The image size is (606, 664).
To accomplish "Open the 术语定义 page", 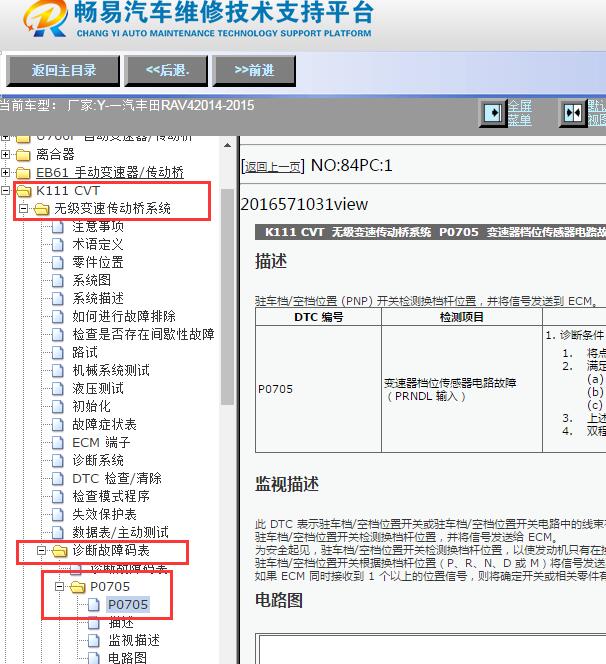I will pyautogui.click(x=98, y=244).
